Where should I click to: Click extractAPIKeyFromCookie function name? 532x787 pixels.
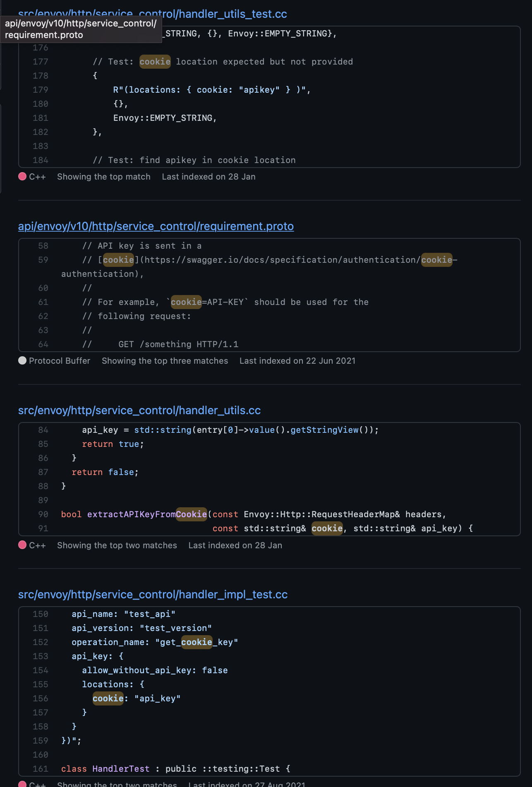[147, 514]
